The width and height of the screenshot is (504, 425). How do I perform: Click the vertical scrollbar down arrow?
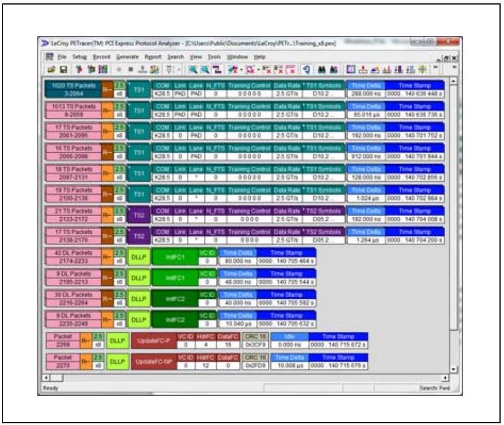pos(453,369)
